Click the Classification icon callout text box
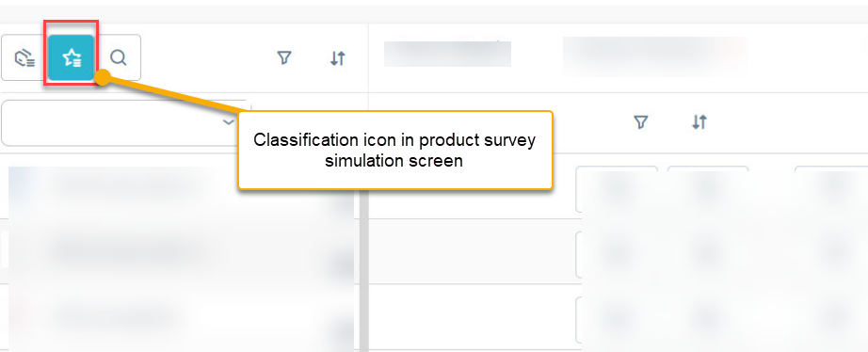Viewport: 868px width, 352px height. [x=395, y=150]
